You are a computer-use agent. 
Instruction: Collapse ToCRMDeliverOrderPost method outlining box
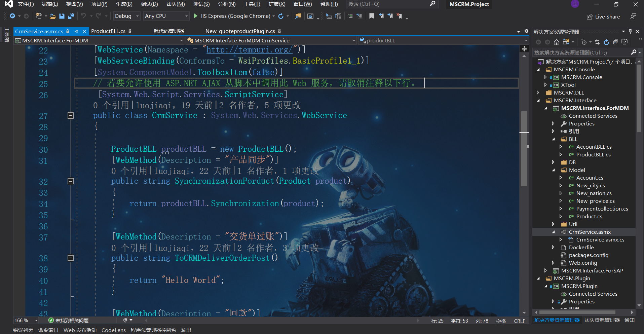click(x=71, y=258)
